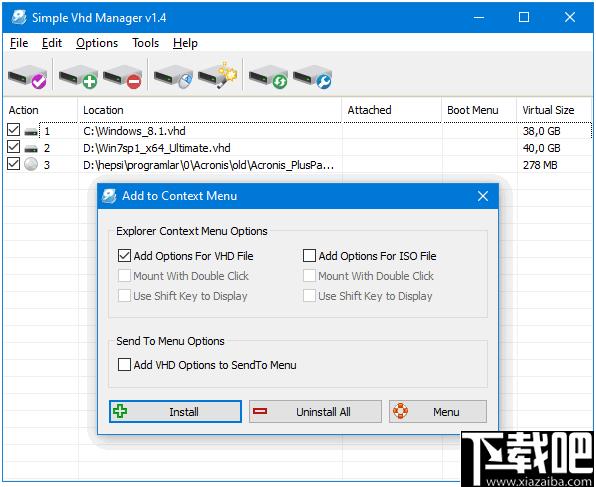Click the disc icon in row 3
596x487 pixels.
point(31,164)
